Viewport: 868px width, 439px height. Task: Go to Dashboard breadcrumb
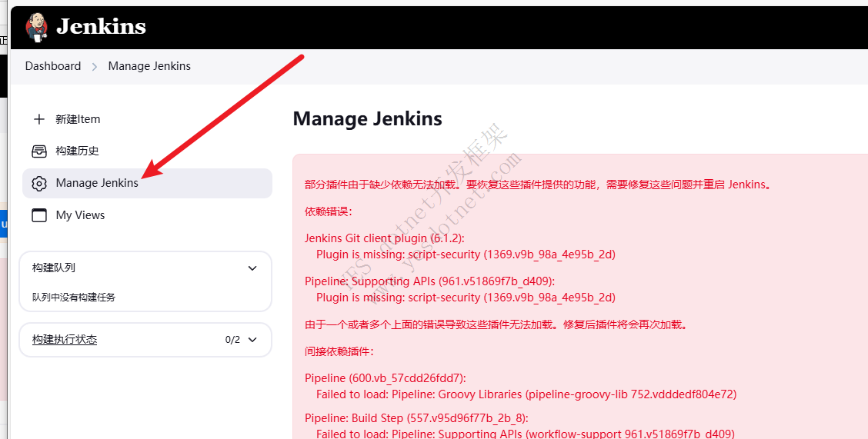(x=53, y=66)
